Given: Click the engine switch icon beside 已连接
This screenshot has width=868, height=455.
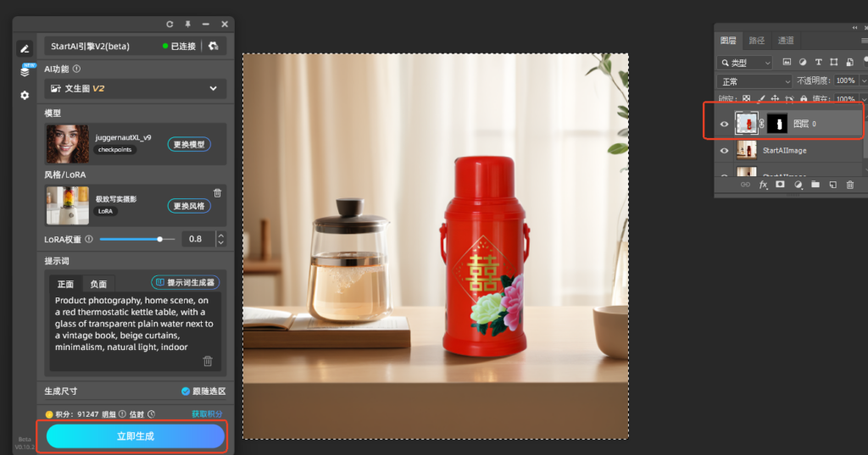Looking at the screenshot, I should 214,46.
